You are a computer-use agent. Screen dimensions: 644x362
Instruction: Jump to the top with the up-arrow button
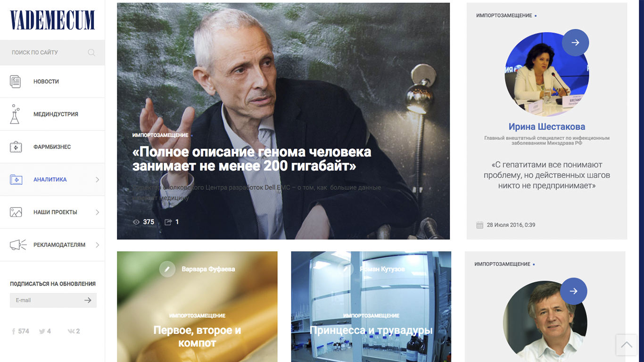(627, 345)
